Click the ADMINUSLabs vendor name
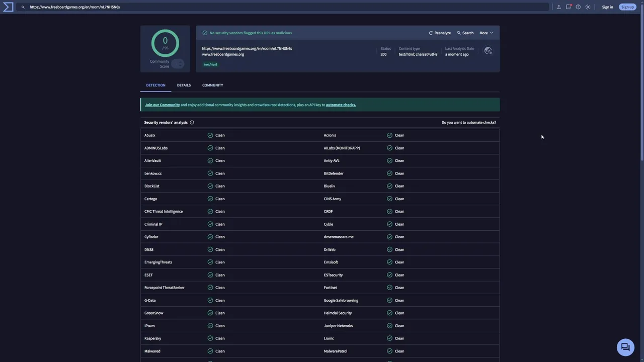The height and width of the screenshot is (362, 644). [155, 148]
